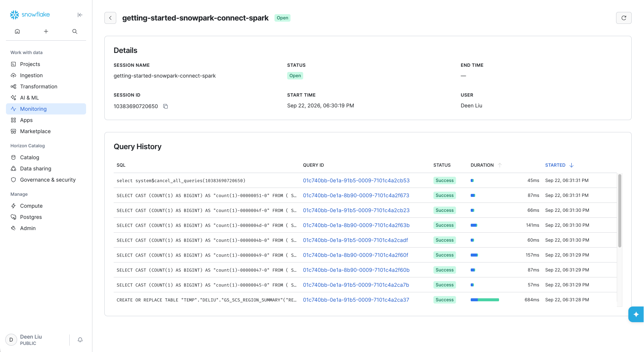Click the Admin icon
Image resolution: width=644 pixels, height=352 pixels.
point(13,228)
